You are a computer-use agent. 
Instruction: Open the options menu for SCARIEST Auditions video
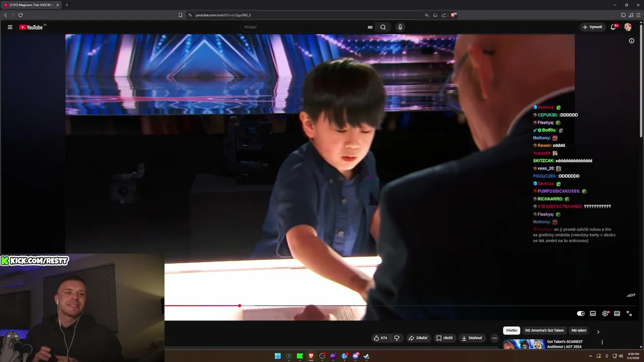coord(602,342)
